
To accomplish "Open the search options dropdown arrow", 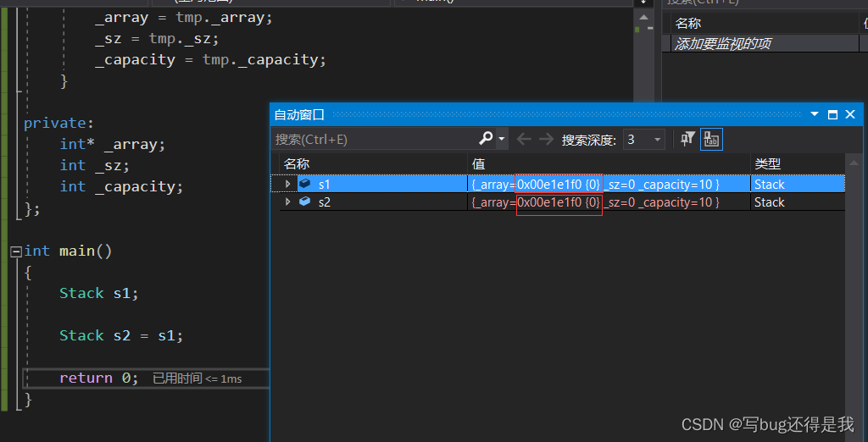I will pyautogui.click(x=502, y=139).
